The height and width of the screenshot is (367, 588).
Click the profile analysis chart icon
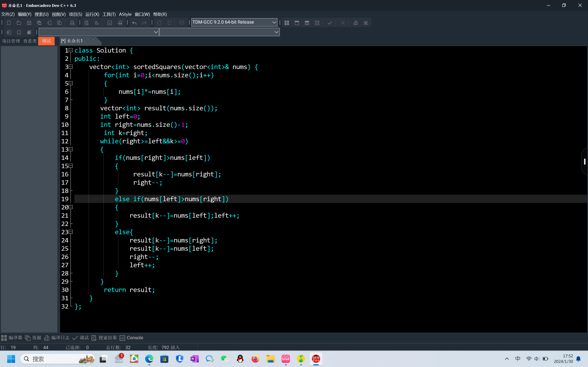coord(356,23)
